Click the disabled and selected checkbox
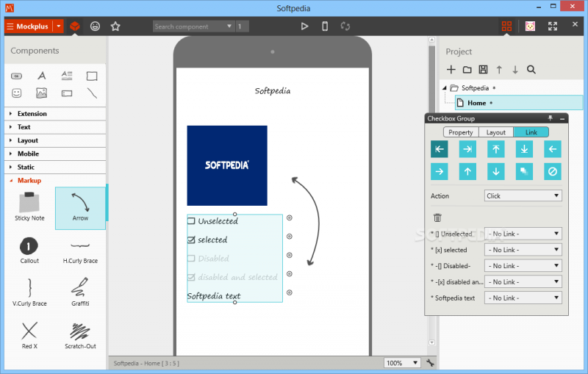588x374 pixels. (x=191, y=277)
